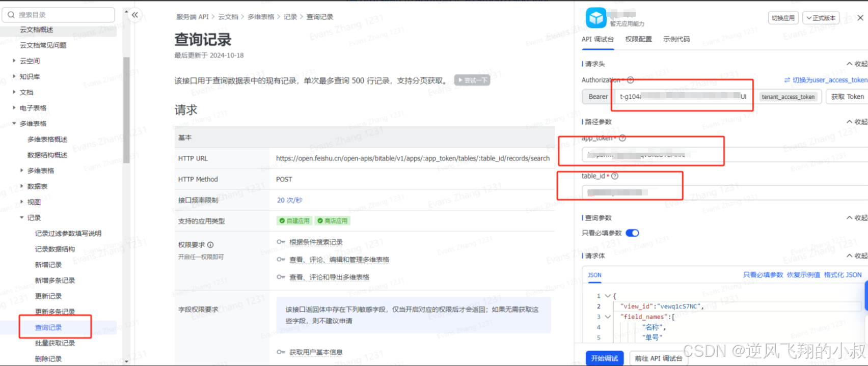Image resolution: width=868 pixels, height=366 pixels.
Task: Click the tenant_access_token tag
Action: [x=788, y=97]
